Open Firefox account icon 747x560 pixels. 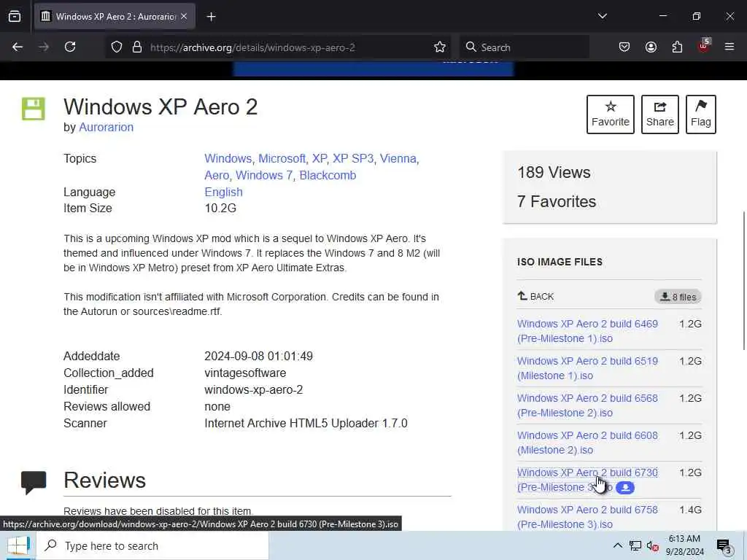(651, 47)
